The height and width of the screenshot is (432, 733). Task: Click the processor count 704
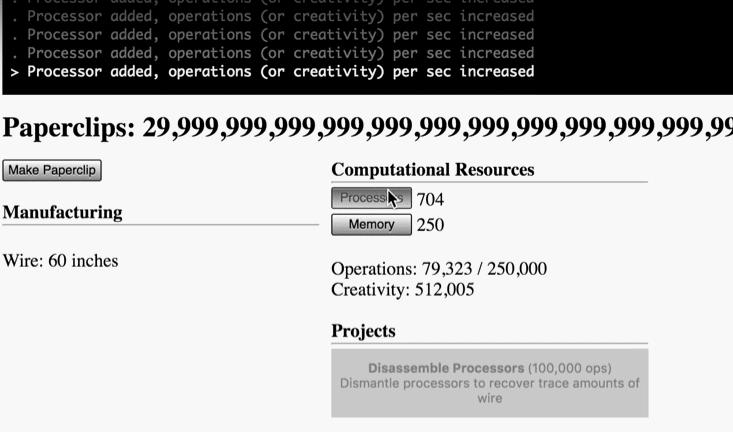click(430, 200)
